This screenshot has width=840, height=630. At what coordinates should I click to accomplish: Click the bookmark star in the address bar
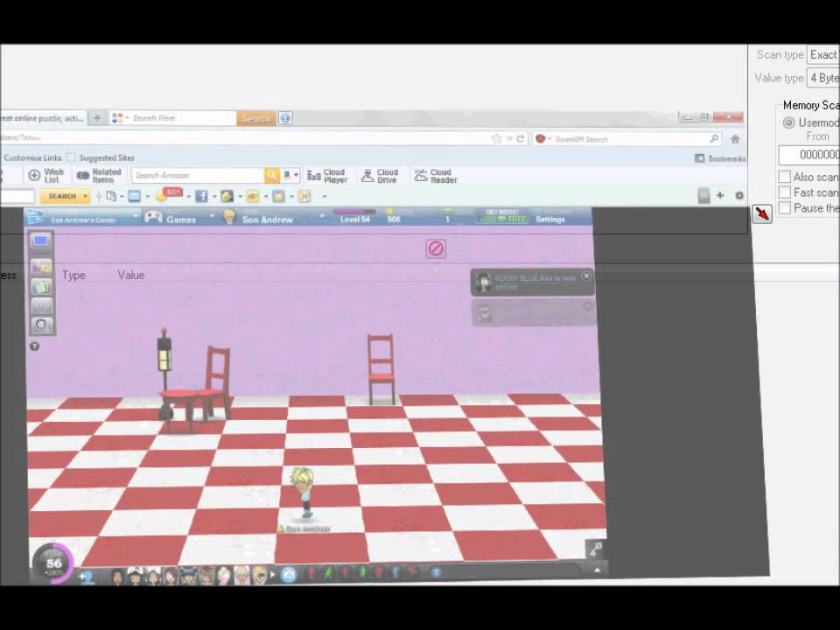click(x=497, y=139)
